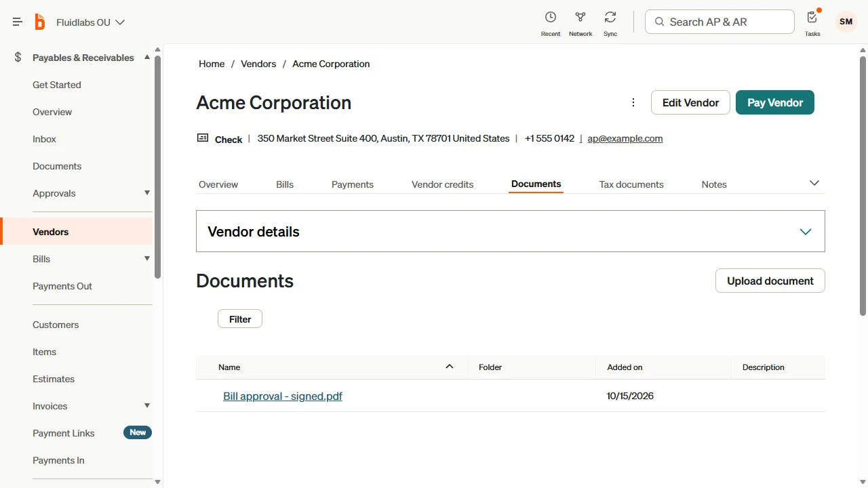Collapse the Payables & Receivables section
868x488 pixels.
[147, 57]
